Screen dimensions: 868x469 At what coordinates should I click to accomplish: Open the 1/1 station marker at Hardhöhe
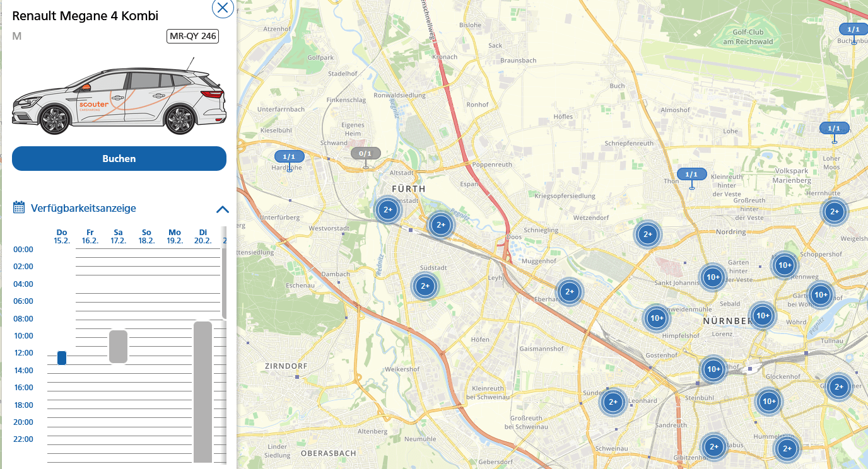coord(289,157)
